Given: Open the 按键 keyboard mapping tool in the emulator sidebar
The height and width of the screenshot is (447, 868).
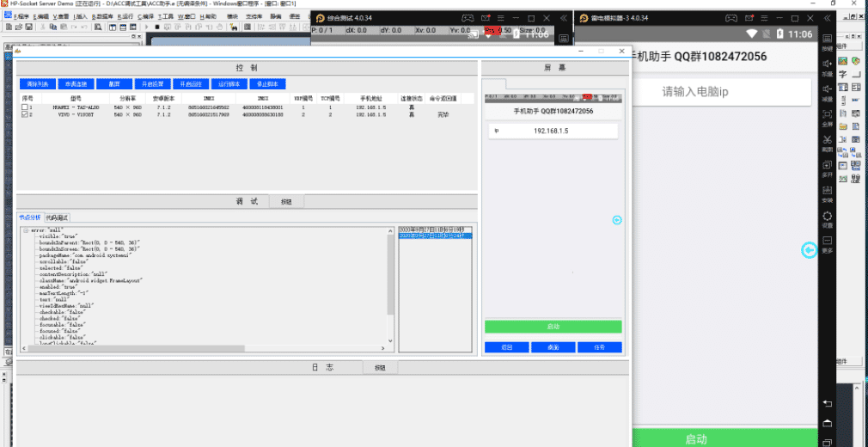Looking at the screenshot, I should point(827,40).
